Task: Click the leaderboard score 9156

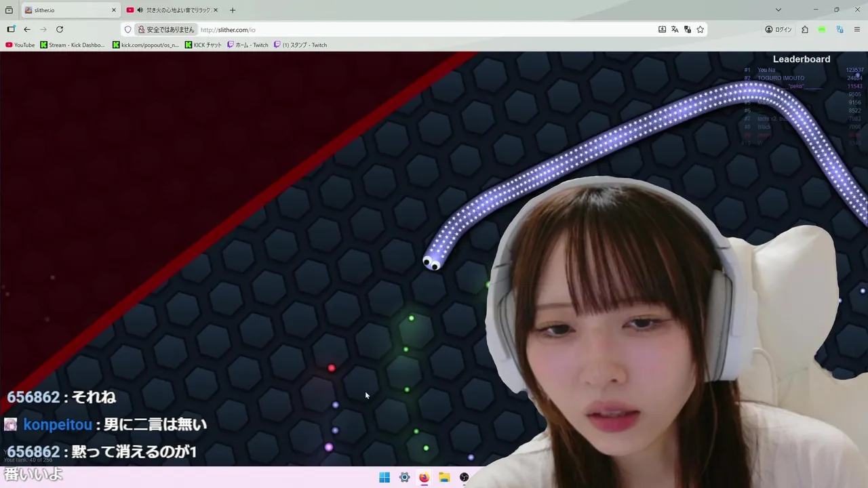Action: (x=855, y=102)
